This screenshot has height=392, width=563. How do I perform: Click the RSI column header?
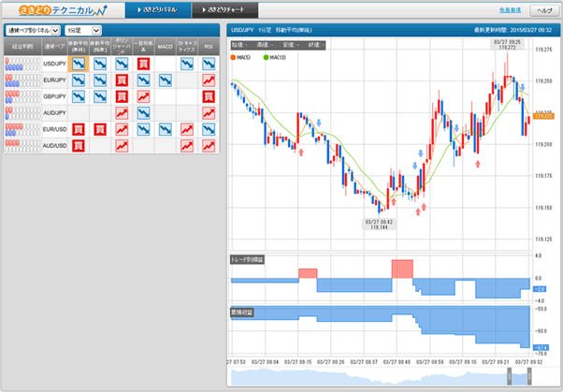(x=209, y=47)
